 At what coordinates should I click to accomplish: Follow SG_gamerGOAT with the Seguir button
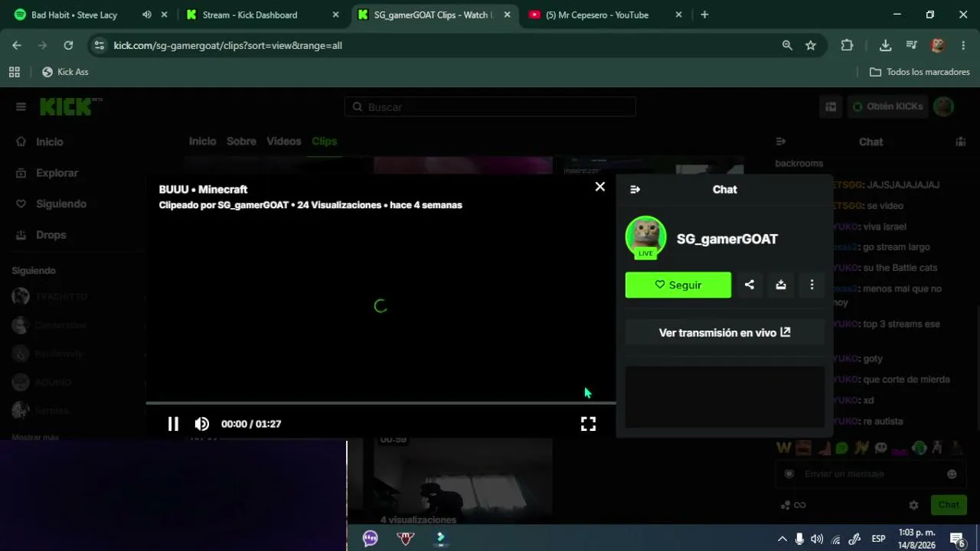[678, 285]
